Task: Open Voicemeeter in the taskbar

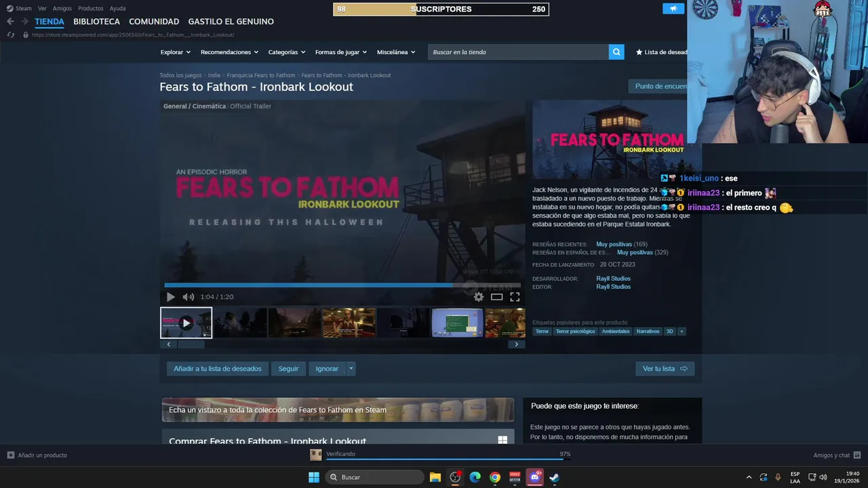Action: (515, 477)
